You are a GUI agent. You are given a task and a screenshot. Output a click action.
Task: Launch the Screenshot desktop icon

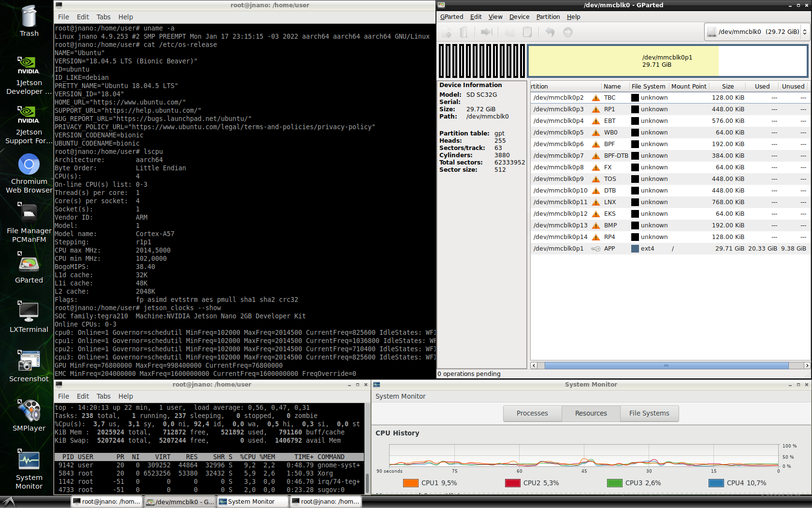(29, 367)
